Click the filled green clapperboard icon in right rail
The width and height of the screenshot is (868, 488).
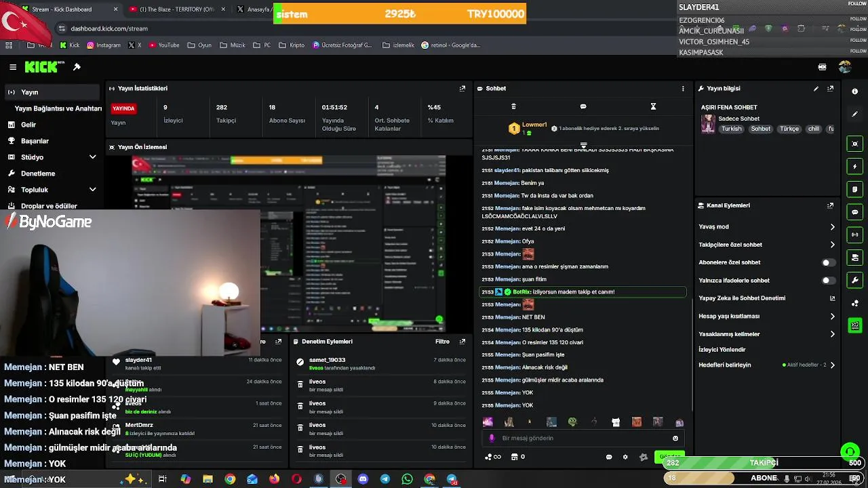(854, 326)
